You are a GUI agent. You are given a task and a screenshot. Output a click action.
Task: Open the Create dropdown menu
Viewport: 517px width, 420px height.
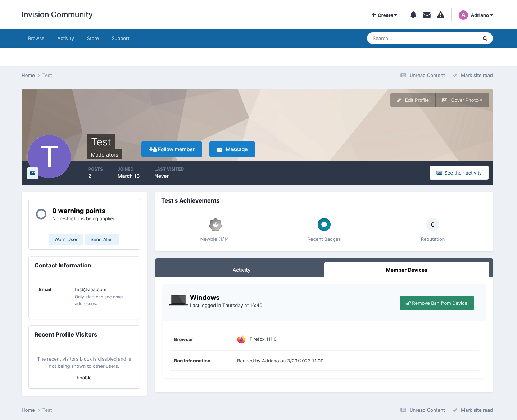coord(384,15)
